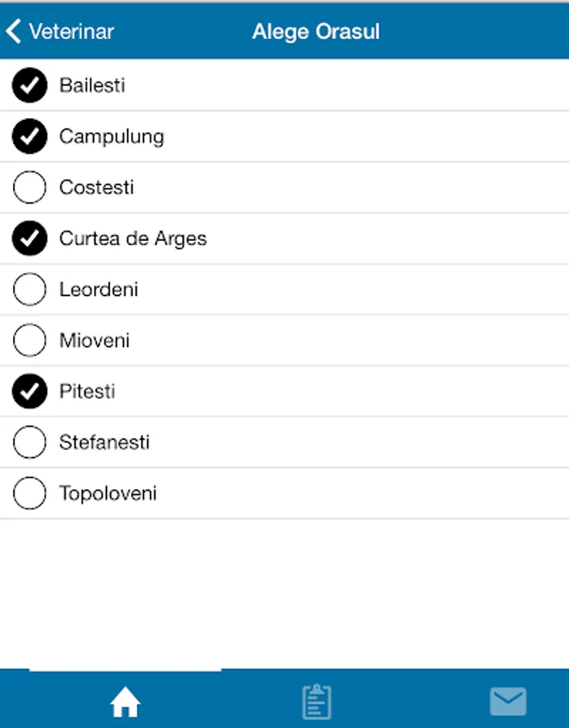
Task: Check the Topoloveni circle
Action: click(30, 493)
